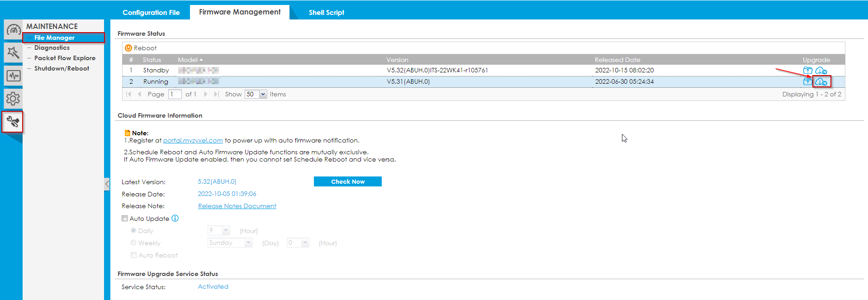Open the Show items-per-page dropdown
Image resolution: width=868 pixels, height=300 pixels.
262,94
